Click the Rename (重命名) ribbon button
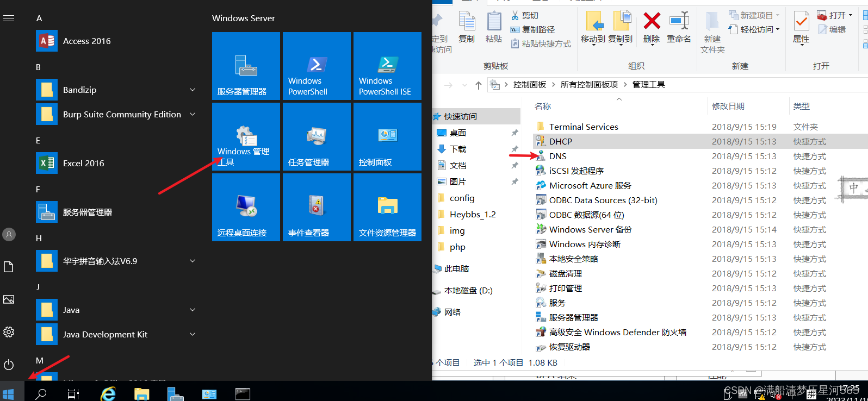 pos(679,28)
